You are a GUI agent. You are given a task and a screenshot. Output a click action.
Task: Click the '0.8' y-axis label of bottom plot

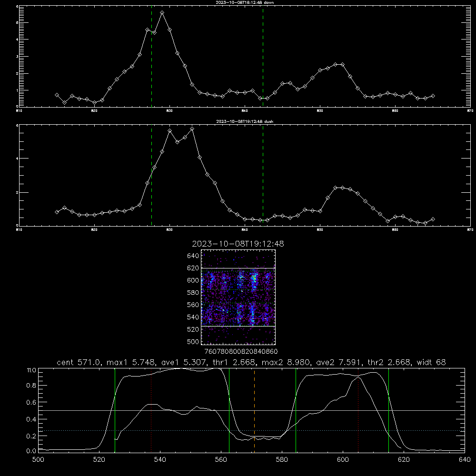(x=31, y=386)
